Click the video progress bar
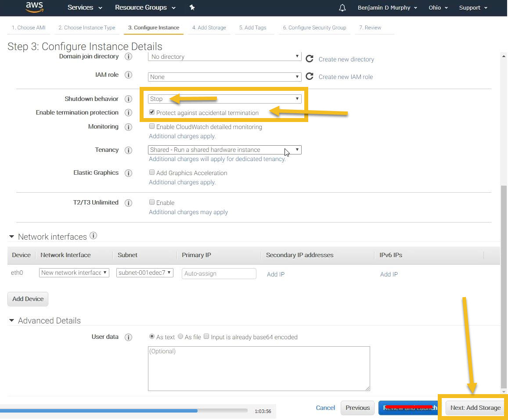Viewport: 508px width, 420px height. tap(124, 410)
